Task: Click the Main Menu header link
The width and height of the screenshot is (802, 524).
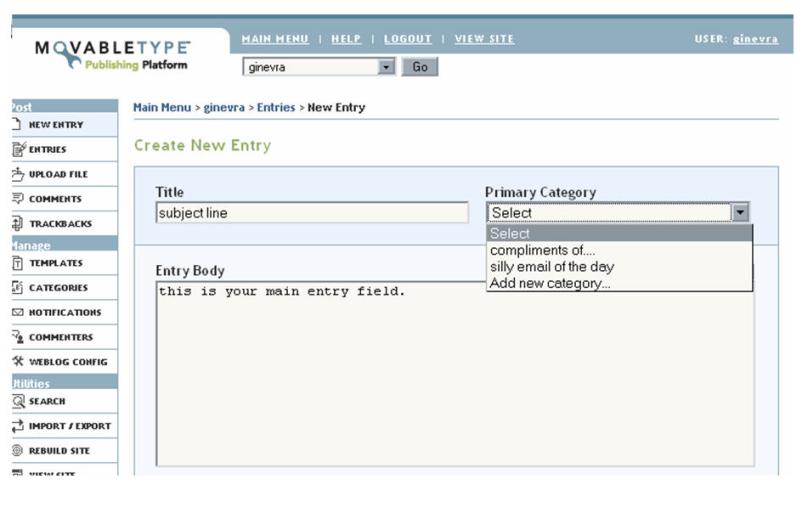Action: 275,39
